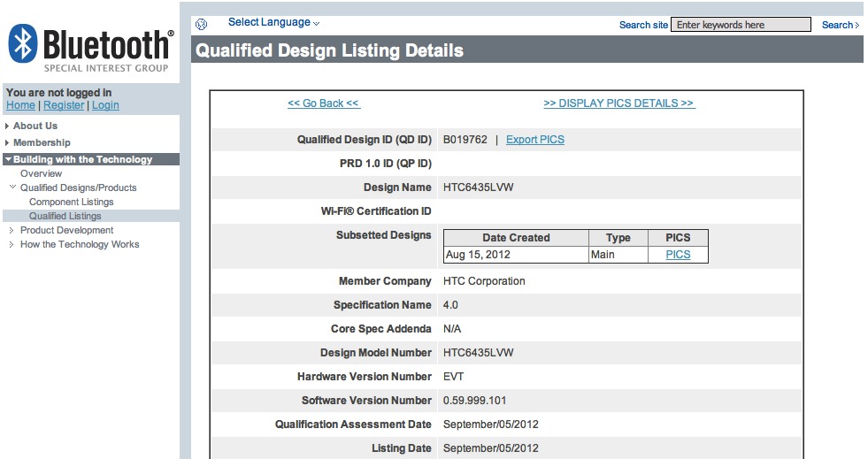Collapse the Qualified Designs/Products tree item
The image size is (868, 459).
click(x=78, y=187)
